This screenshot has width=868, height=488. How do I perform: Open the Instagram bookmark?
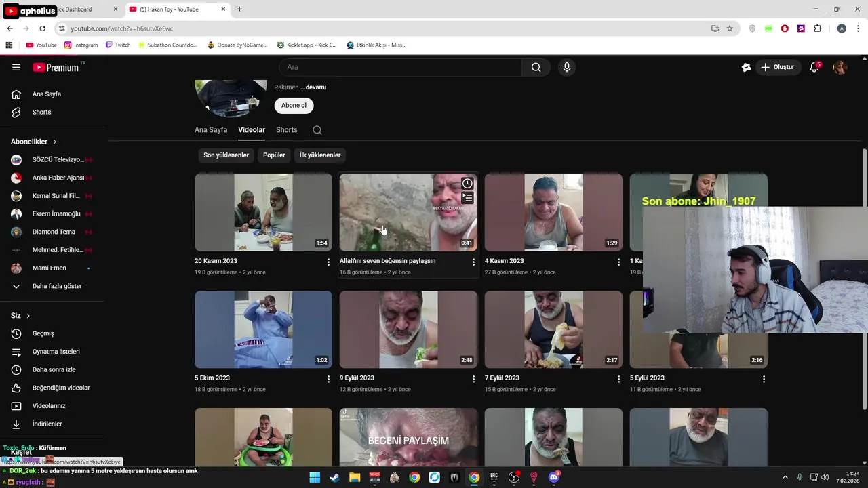coord(81,45)
